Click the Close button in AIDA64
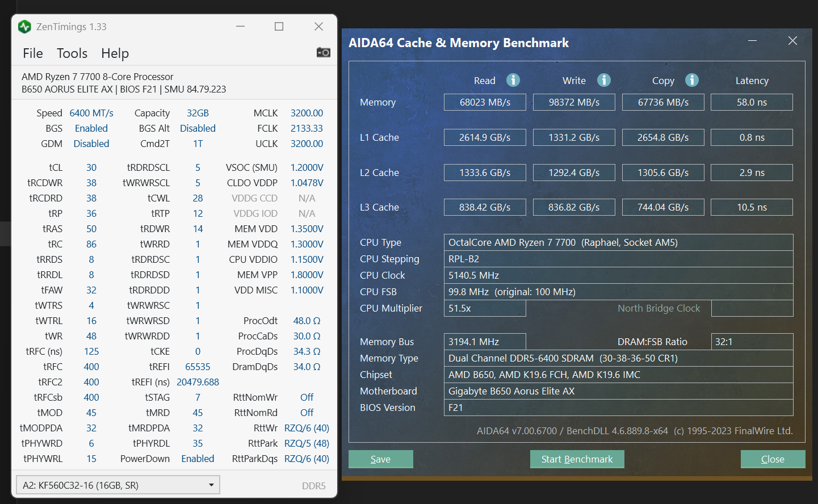Screen dimensions: 818x504 click(773, 459)
